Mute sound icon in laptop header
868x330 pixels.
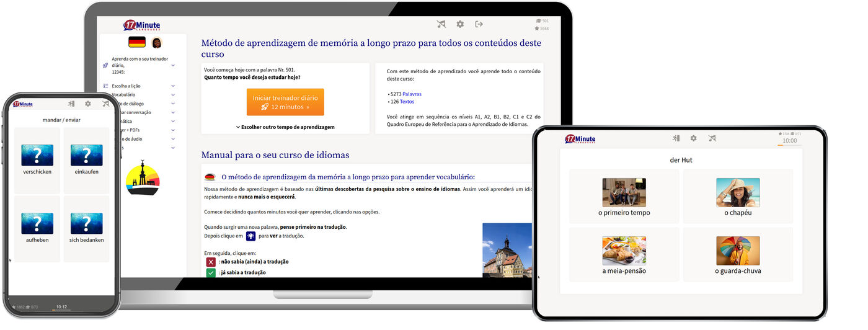tap(441, 24)
